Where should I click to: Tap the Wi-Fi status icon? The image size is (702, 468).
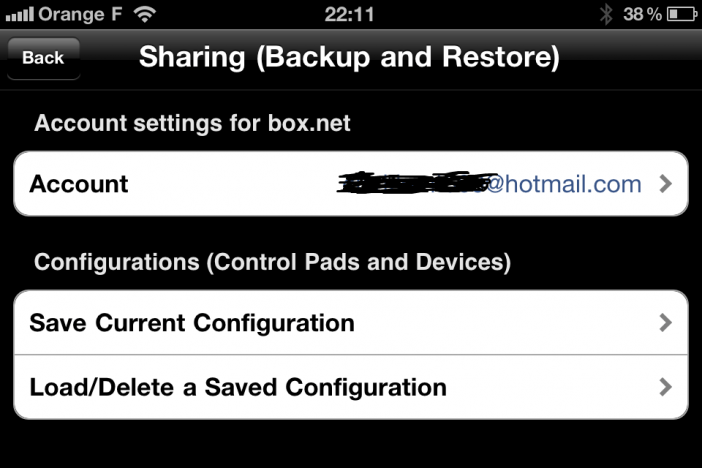[x=145, y=14]
